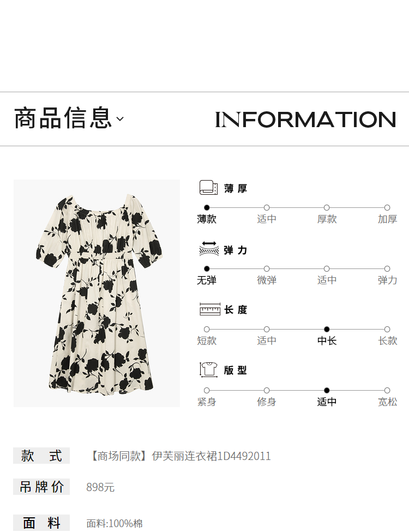
Task: Open the floral dress product thumbnail
Action: point(97,293)
